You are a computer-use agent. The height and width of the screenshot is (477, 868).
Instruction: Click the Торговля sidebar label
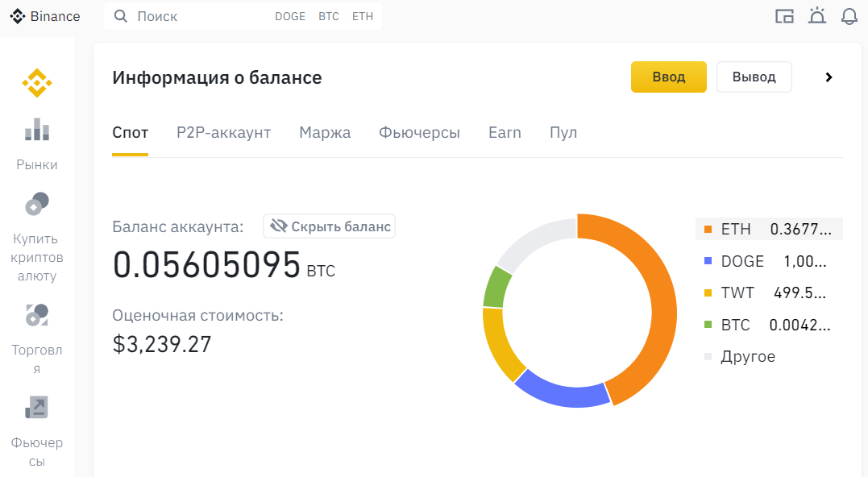[37, 359]
